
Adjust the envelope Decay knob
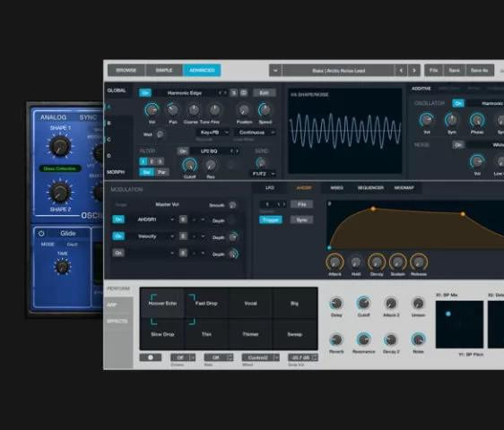click(377, 262)
